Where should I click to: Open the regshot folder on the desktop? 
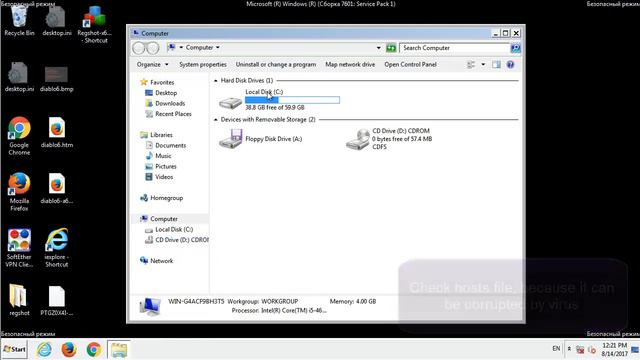click(19, 300)
